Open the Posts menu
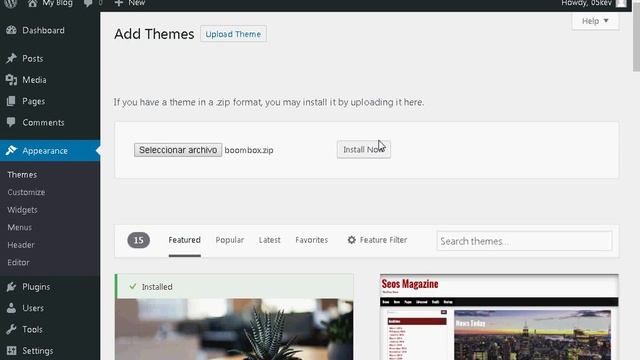Image resolution: width=640 pixels, height=360 pixels. 33,58
